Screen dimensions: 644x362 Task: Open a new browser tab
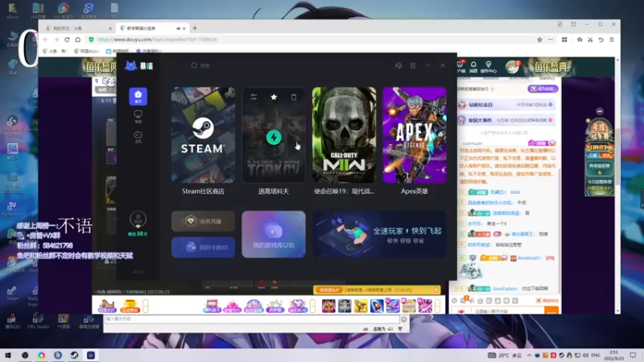195,28
